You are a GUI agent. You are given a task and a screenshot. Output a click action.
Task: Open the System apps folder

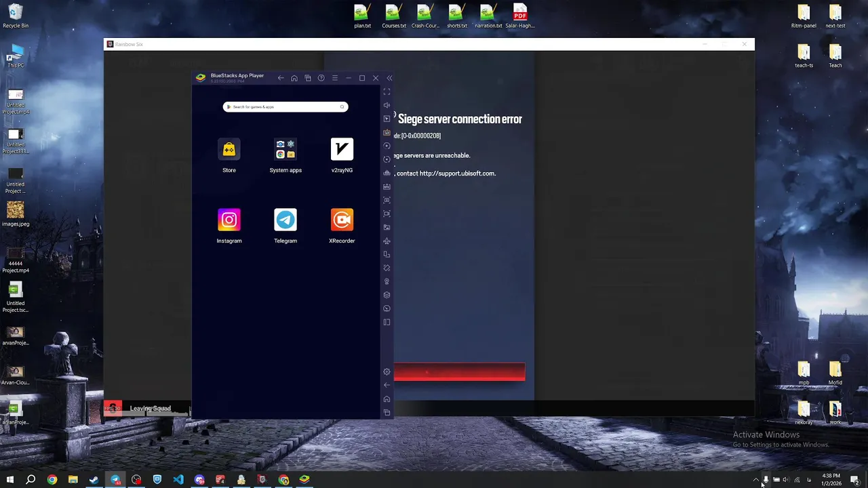coord(285,149)
